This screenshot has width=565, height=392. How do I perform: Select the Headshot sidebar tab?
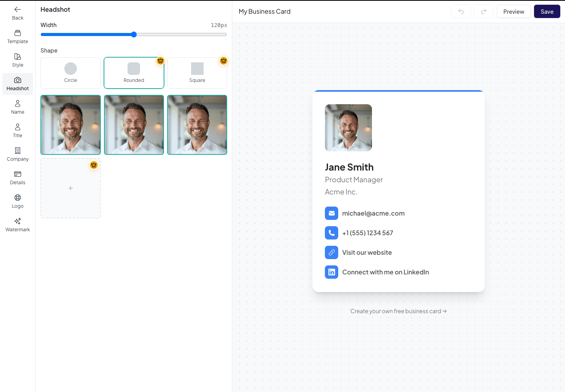click(x=18, y=84)
